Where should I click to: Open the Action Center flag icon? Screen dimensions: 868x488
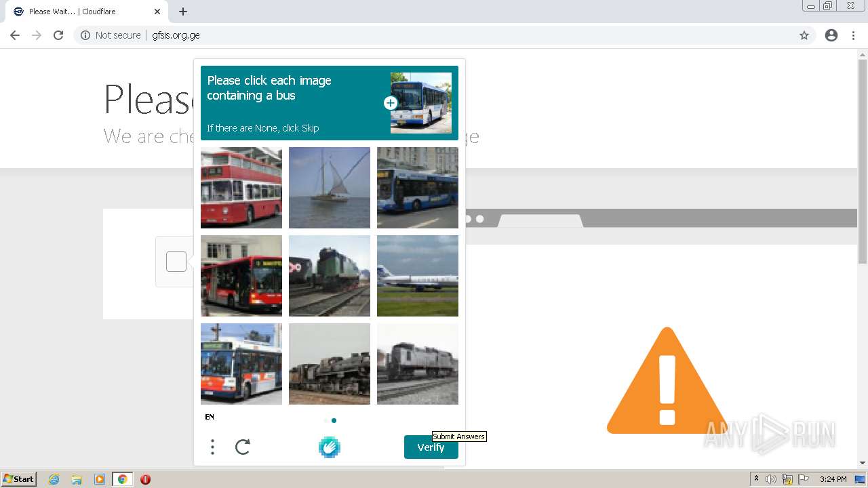point(803,479)
